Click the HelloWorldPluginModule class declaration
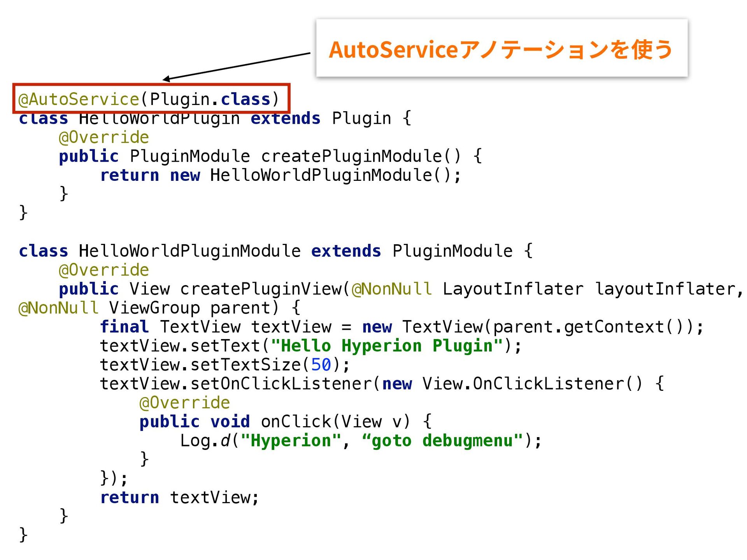The width and height of the screenshot is (747, 560). pos(189,251)
